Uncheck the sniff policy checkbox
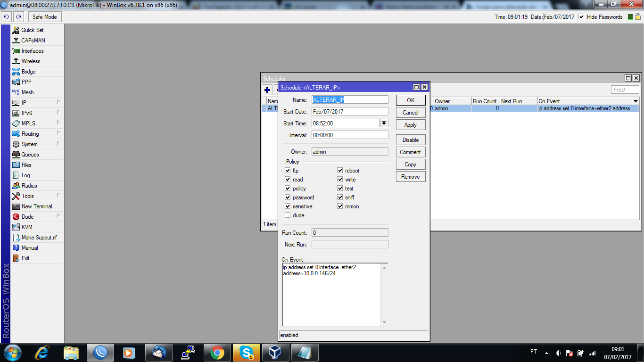The image size is (644, 362). click(x=340, y=197)
